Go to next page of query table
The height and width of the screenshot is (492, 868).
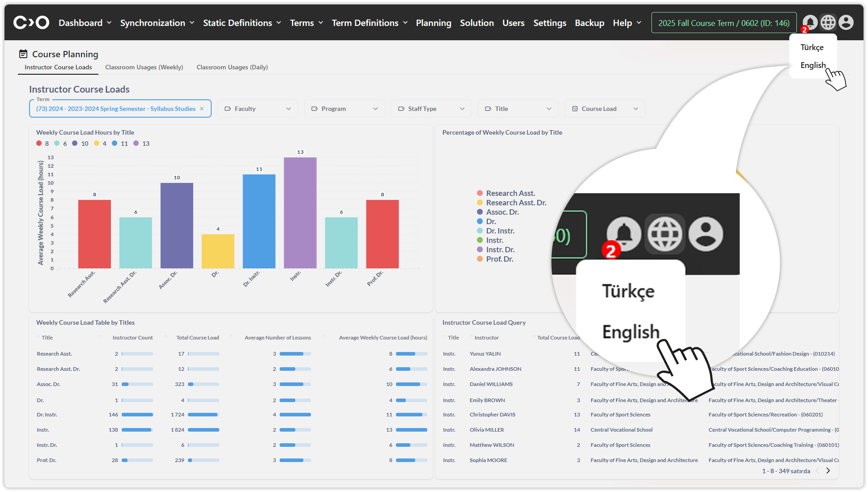point(828,471)
